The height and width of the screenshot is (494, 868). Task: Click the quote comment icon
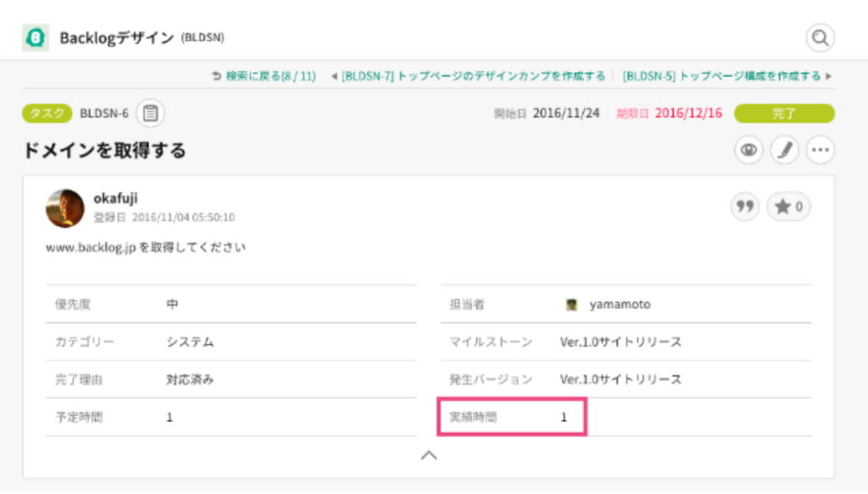click(x=744, y=207)
